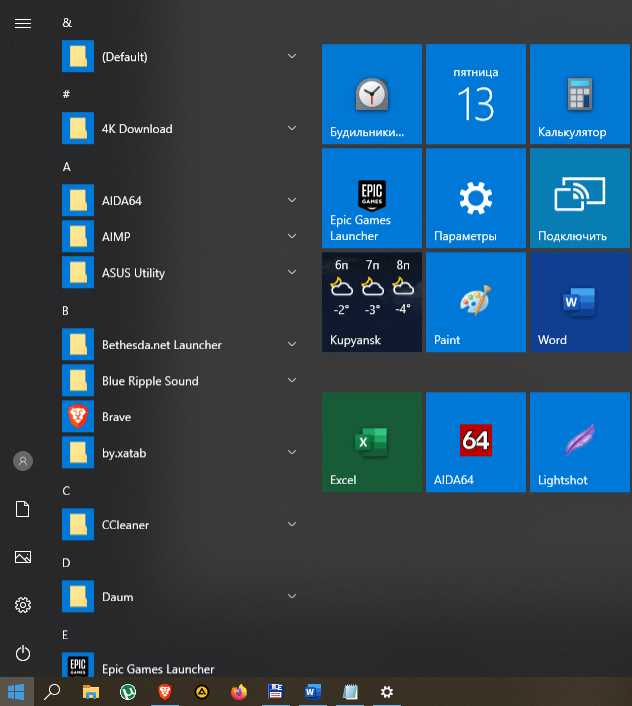Viewport: 632px width, 706px height.
Task: Open the AIMP icon on the taskbar
Action: tap(202, 692)
